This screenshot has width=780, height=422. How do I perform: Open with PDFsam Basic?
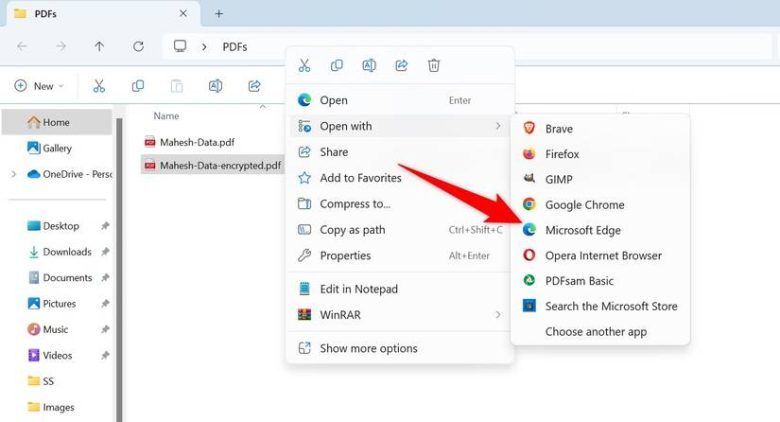[x=600, y=281]
